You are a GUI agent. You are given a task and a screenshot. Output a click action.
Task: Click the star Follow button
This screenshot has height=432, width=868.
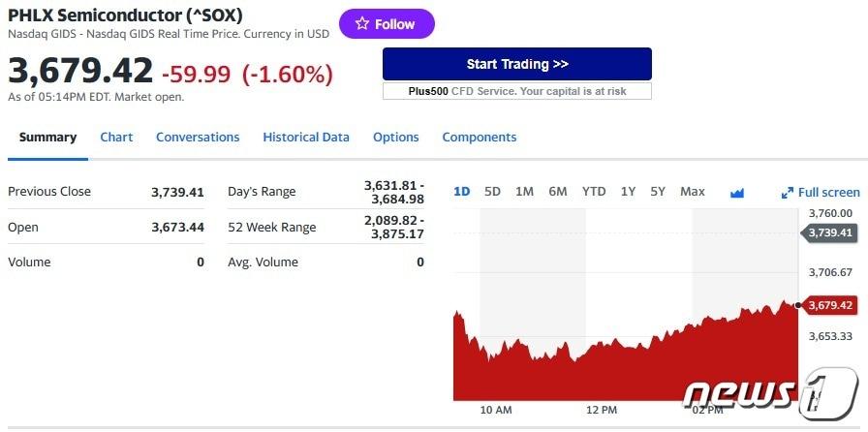coord(387,24)
